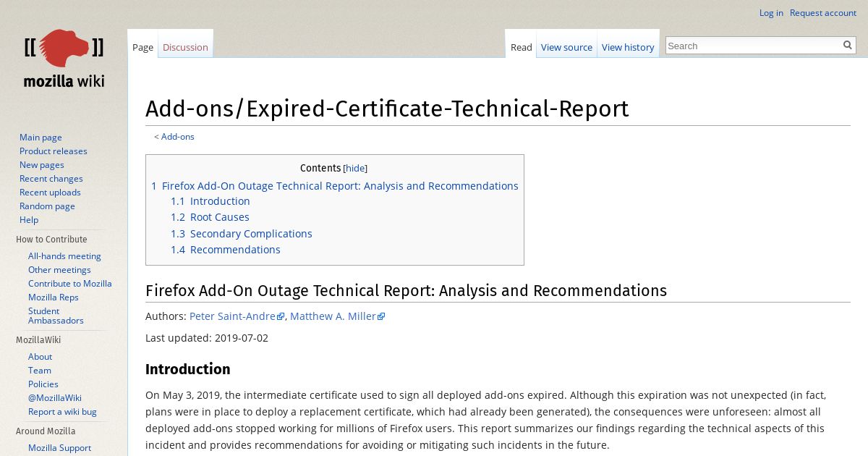Open @MozillaWiki sidebar link

55,398
